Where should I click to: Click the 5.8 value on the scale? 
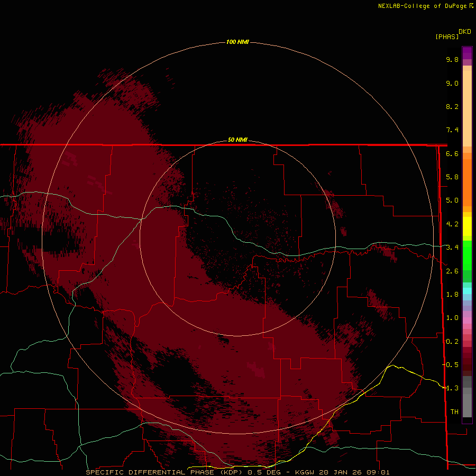[452, 177]
